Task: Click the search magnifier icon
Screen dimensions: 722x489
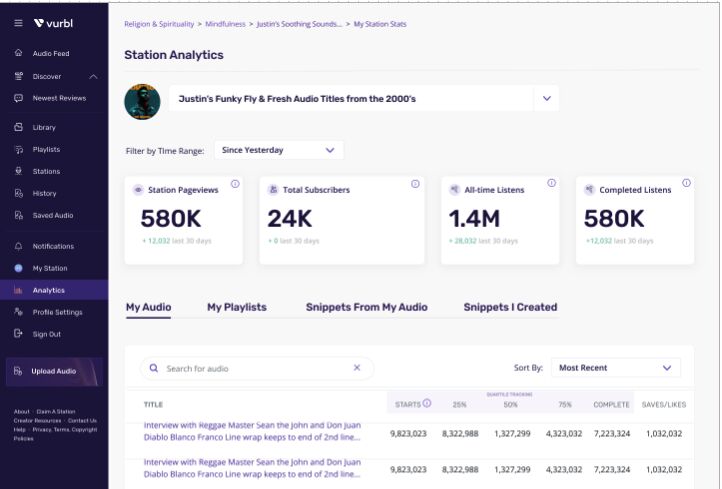Action: point(154,368)
